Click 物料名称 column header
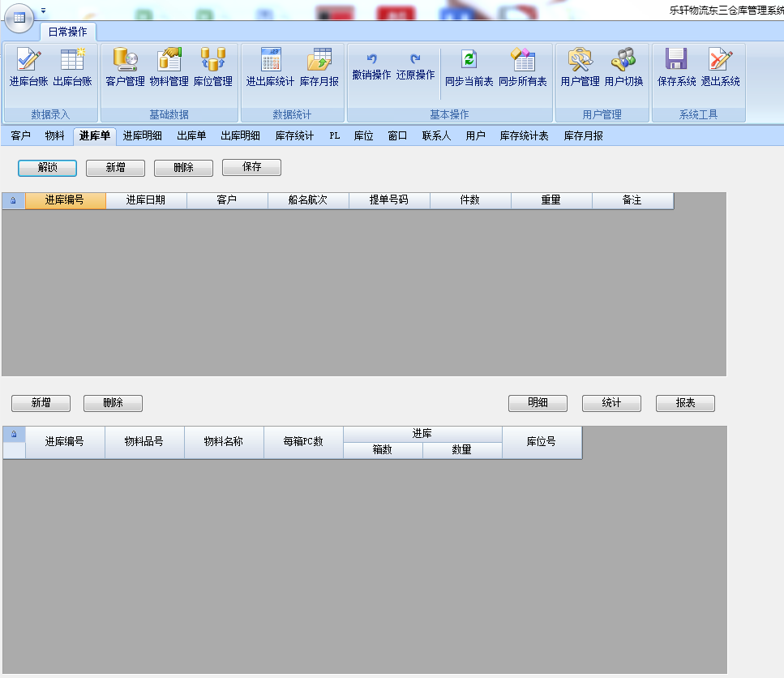Image resolution: width=784 pixels, height=678 pixels. click(224, 442)
